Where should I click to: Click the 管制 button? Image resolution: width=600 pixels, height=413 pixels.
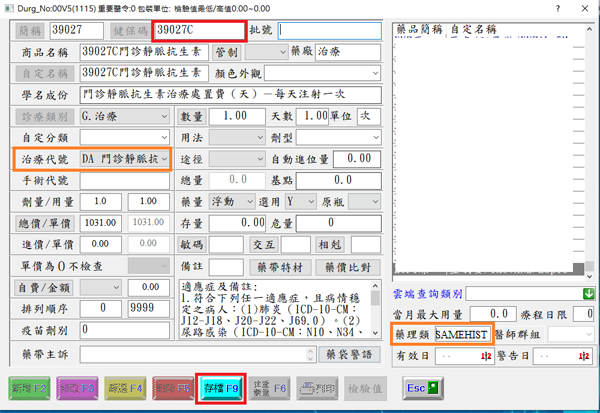pyautogui.click(x=227, y=51)
